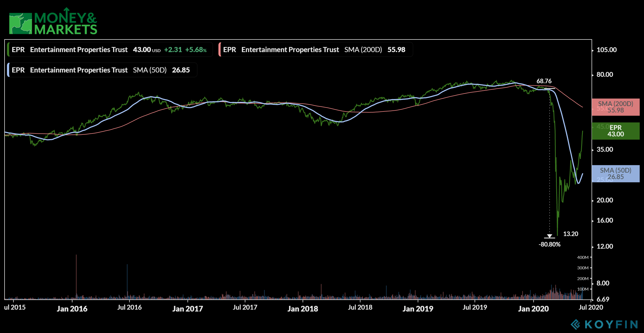This screenshot has width=644, height=333.
Task: Click the Jul 2019 date label
Action: tap(475, 307)
